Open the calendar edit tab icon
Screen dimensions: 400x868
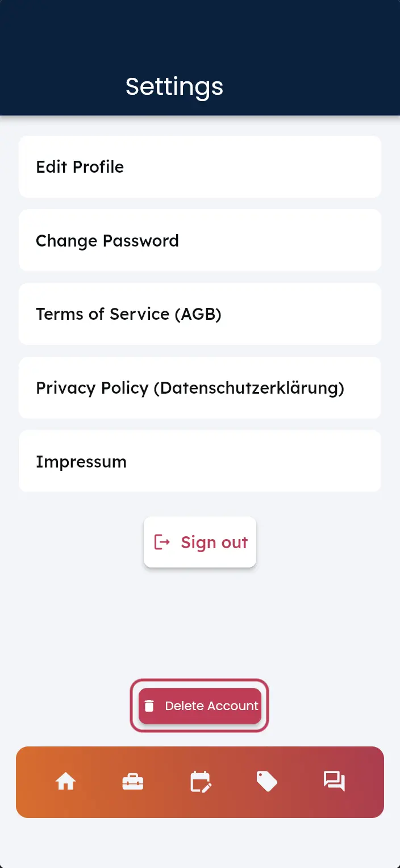pyautogui.click(x=200, y=782)
